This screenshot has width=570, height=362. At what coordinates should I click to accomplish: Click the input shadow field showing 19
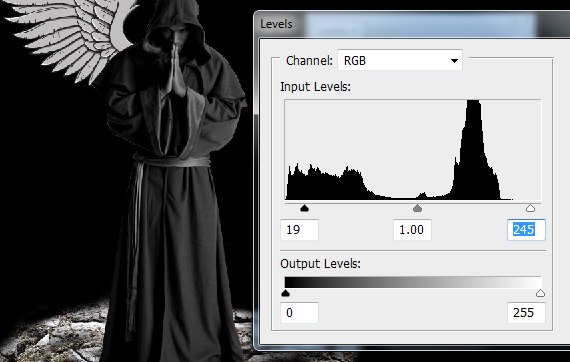click(x=300, y=230)
